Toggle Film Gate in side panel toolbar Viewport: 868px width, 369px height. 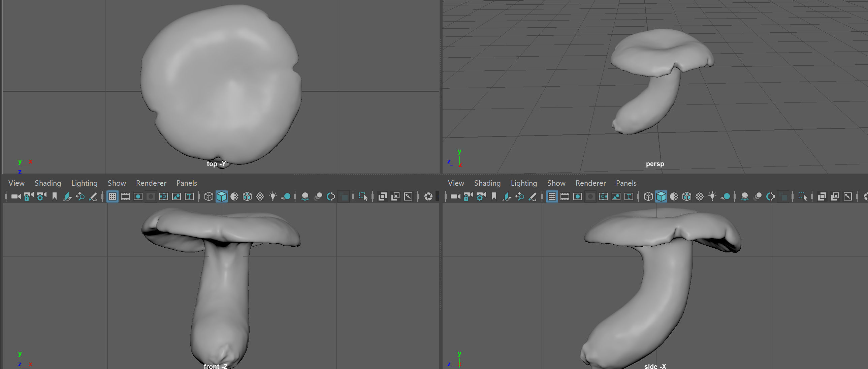565,196
